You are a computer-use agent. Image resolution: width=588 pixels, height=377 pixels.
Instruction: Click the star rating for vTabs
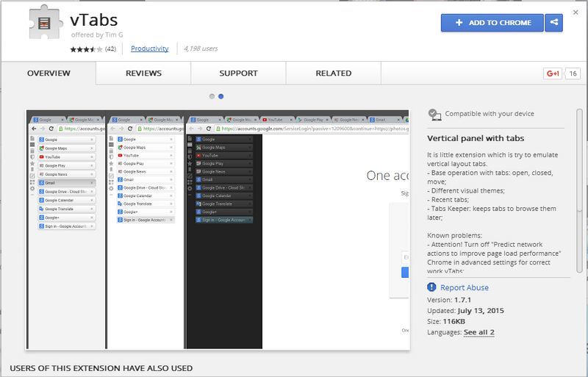coord(86,49)
